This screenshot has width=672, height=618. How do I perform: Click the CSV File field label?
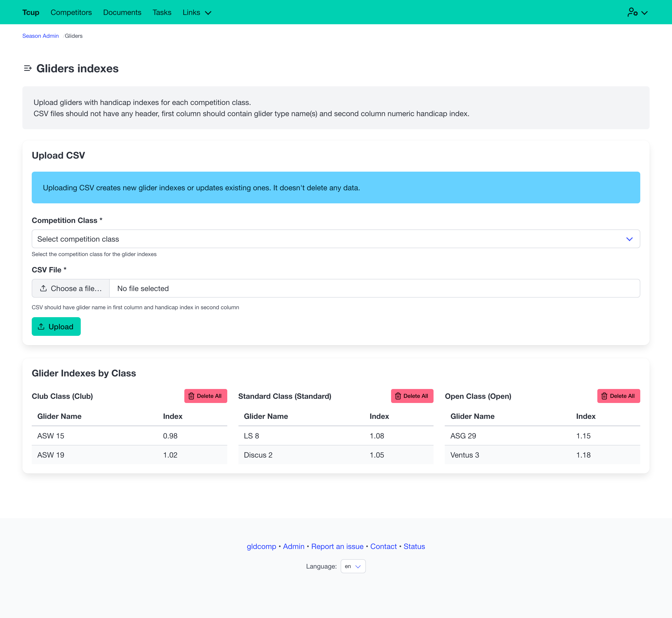49,270
